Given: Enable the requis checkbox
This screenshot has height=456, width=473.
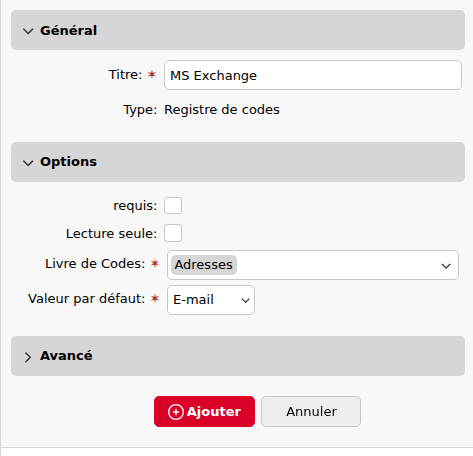Looking at the screenshot, I should (173, 205).
